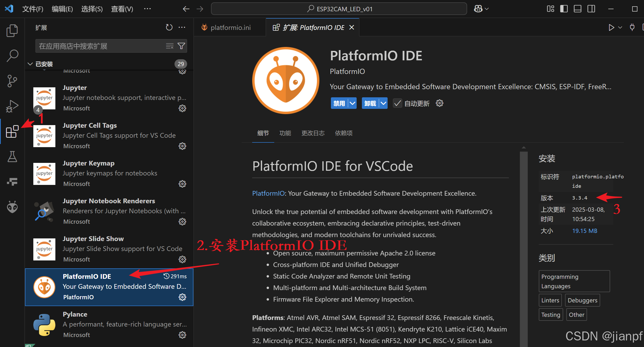Collapse the installed extensions section
Viewport: 644px width, 347px height.
[x=30, y=64]
